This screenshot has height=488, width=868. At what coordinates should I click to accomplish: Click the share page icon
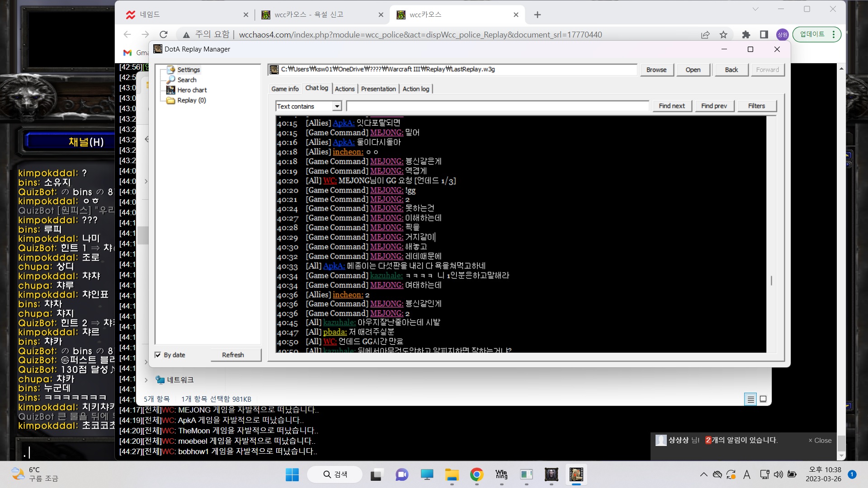point(705,35)
